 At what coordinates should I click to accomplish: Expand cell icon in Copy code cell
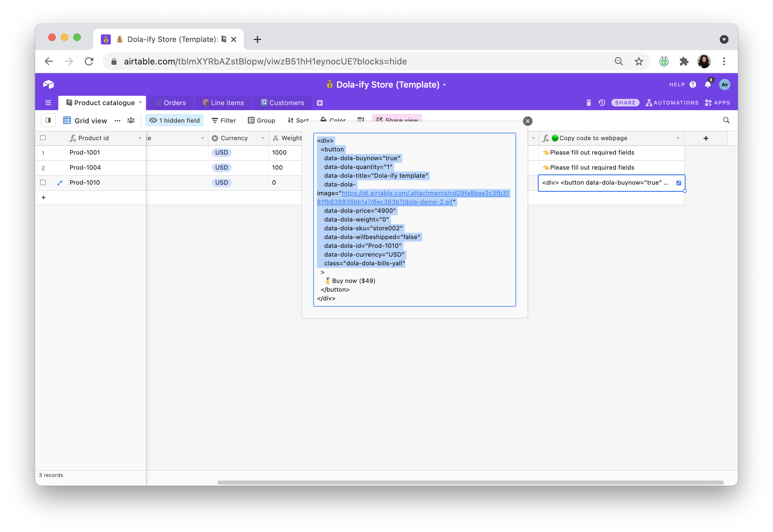[678, 183]
